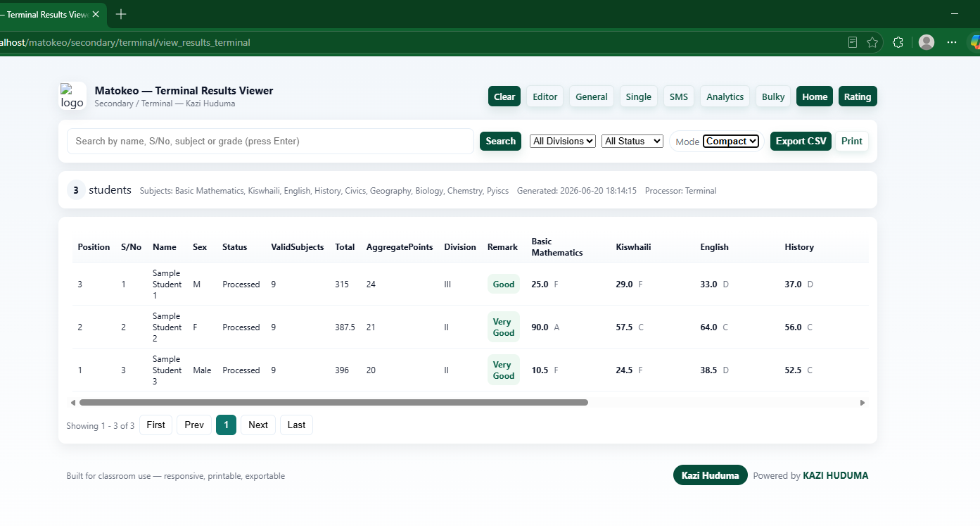Focus the results search field
Viewport: 980px width, 526px height.
pos(271,141)
